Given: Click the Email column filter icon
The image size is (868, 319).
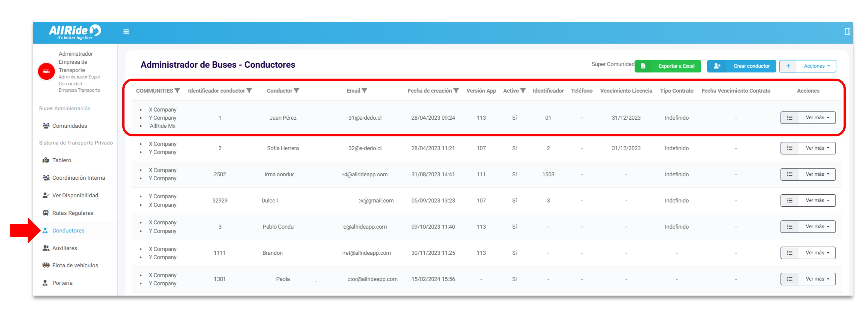Looking at the screenshot, I should click(364, 91).
